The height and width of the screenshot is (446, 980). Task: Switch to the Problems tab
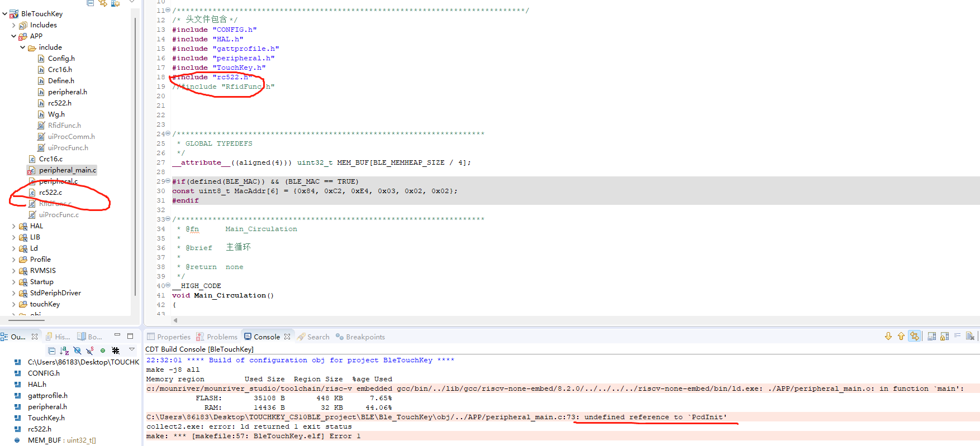(217, 337)
